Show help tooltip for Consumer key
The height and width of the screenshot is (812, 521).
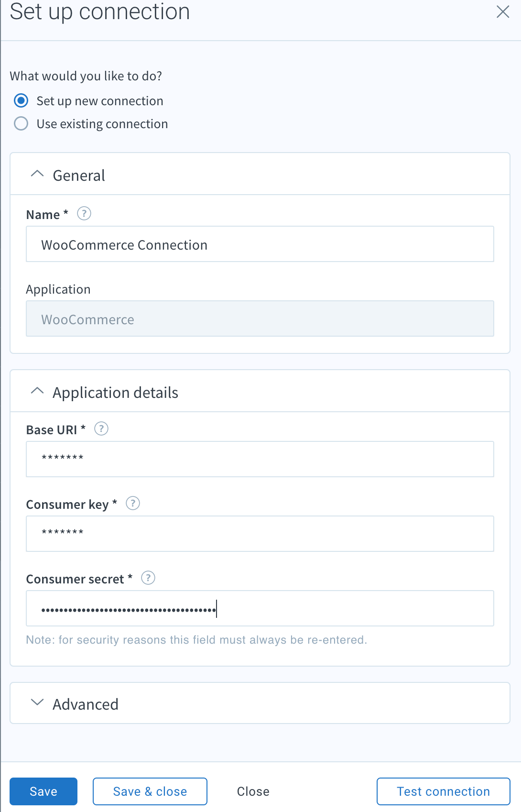coord(132,503)
